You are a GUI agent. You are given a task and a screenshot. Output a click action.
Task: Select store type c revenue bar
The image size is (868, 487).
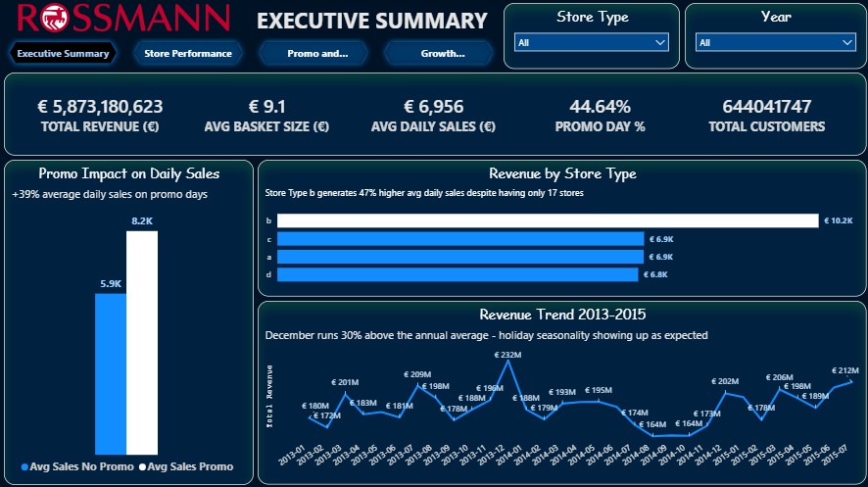coord(460,239)
